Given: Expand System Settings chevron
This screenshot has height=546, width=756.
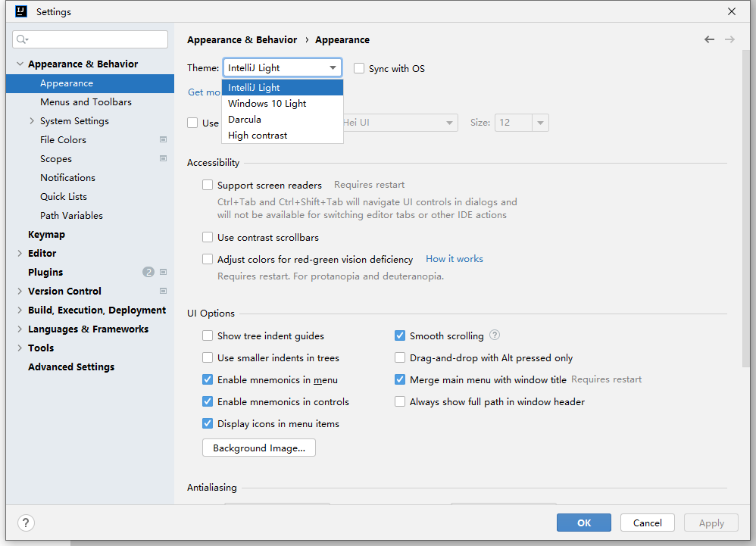Looking at the screenshot, I should tap(32, 121).
